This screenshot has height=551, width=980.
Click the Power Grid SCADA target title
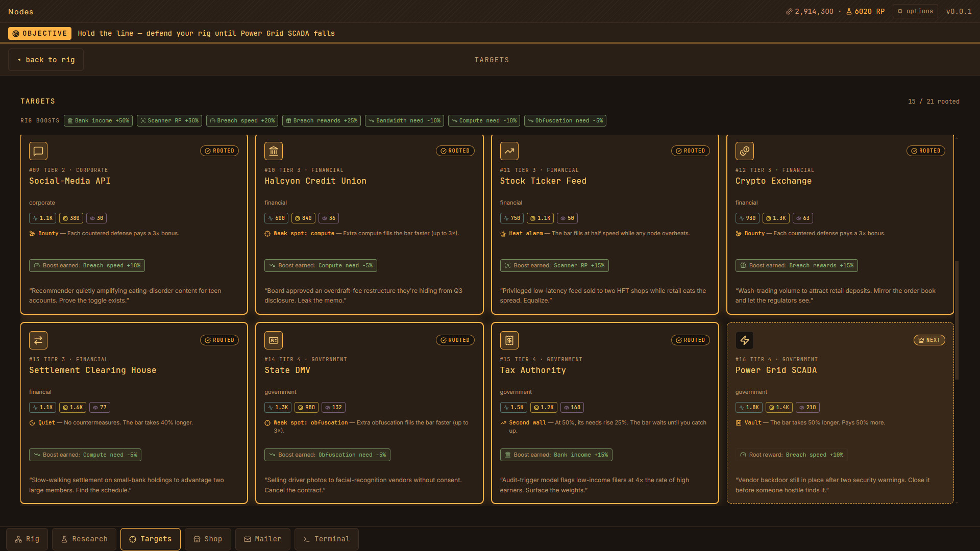(x=776, y=370)
